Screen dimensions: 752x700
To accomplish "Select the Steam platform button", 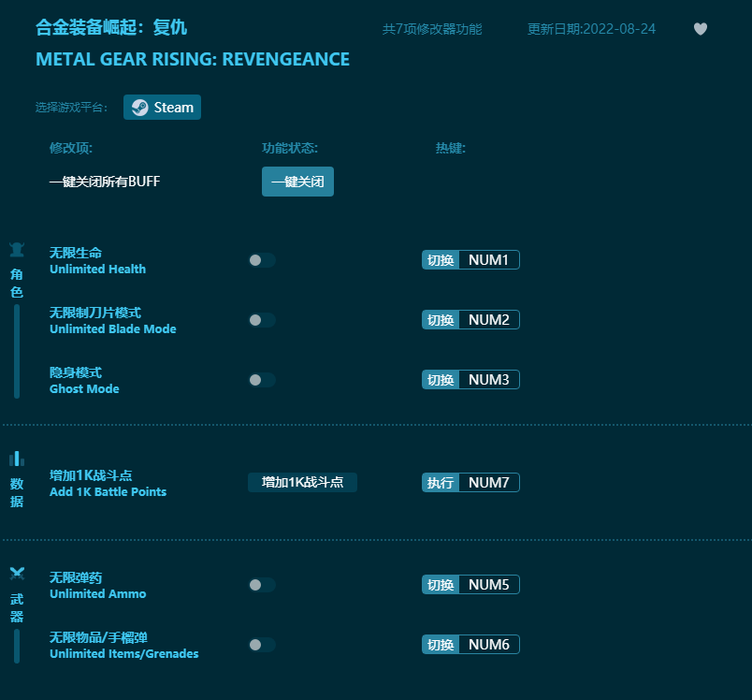I will point(162,107).
